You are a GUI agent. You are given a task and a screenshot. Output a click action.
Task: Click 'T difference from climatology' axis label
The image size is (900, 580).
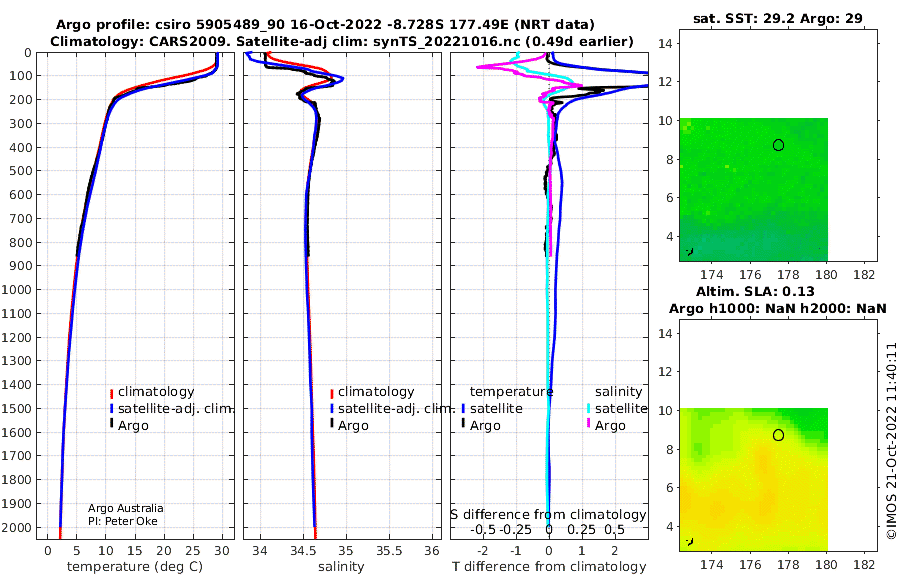click(549, 567)
